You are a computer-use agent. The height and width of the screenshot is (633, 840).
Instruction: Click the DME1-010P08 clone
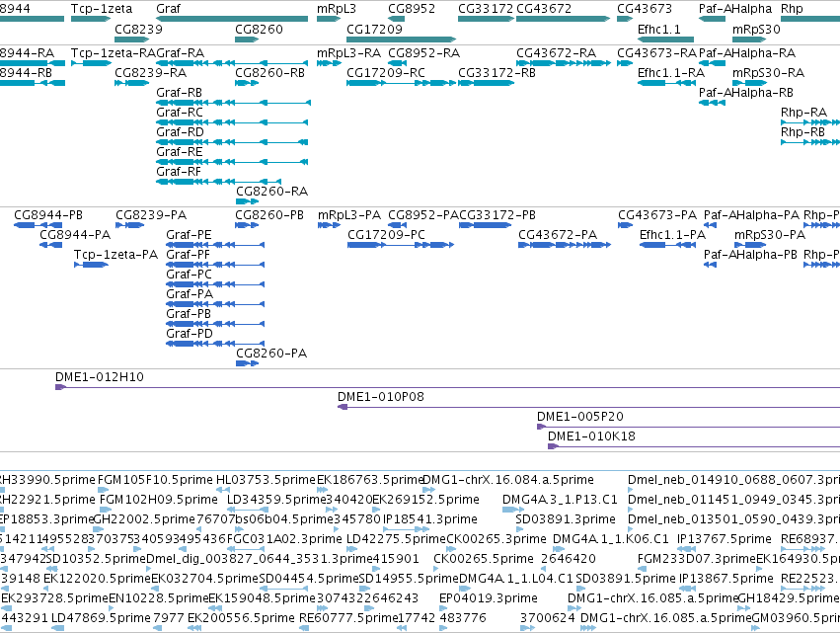click(x=588, y=407)
